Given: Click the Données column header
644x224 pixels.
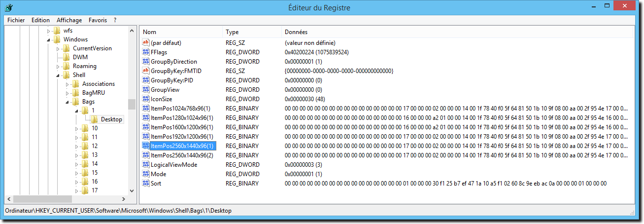Looking at the screenshot, I should (x=457, y=32).
